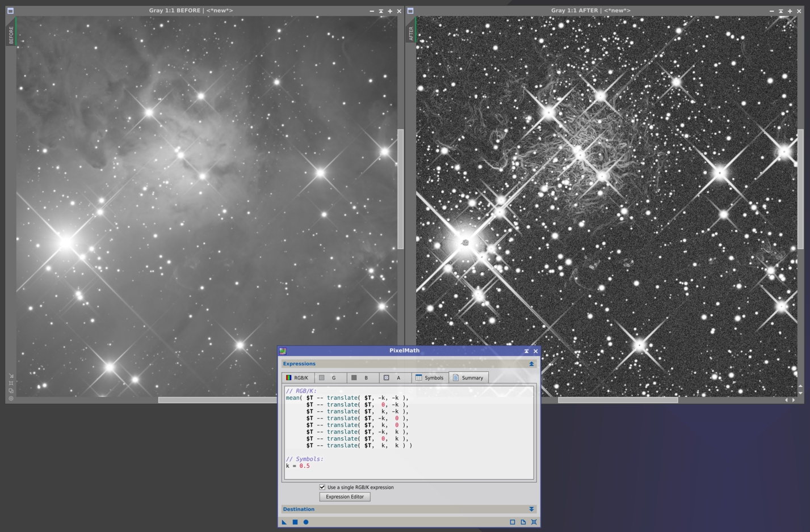Click AFTER window vertical scrollbar

tap(800, 189)
